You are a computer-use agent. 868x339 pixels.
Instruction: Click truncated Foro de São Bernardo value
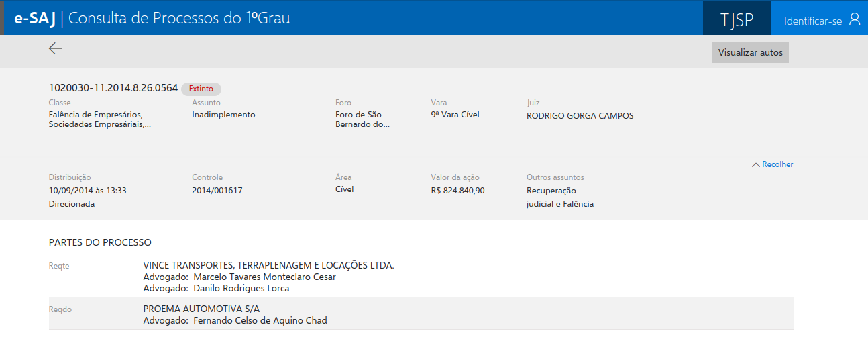362,119
